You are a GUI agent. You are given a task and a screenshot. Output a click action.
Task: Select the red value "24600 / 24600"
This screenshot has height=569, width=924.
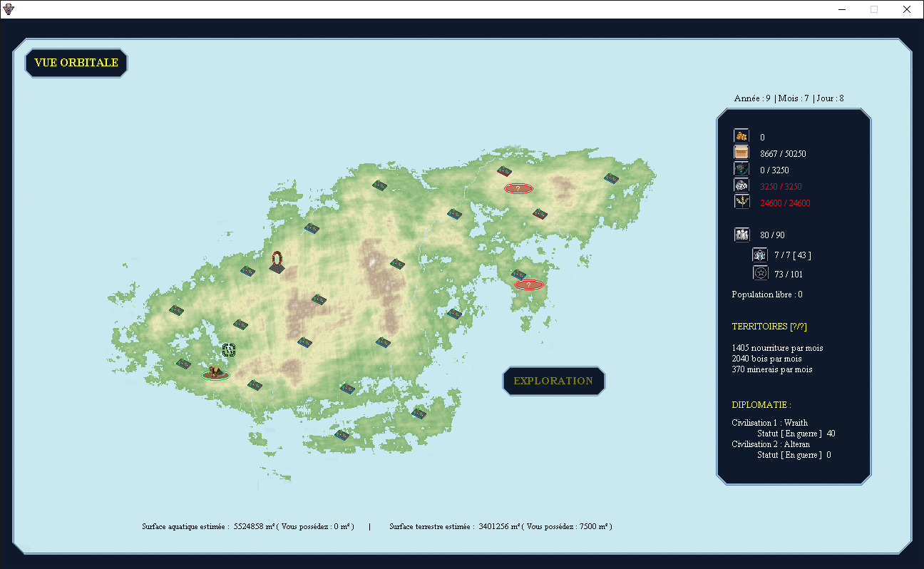pos(785,203)
